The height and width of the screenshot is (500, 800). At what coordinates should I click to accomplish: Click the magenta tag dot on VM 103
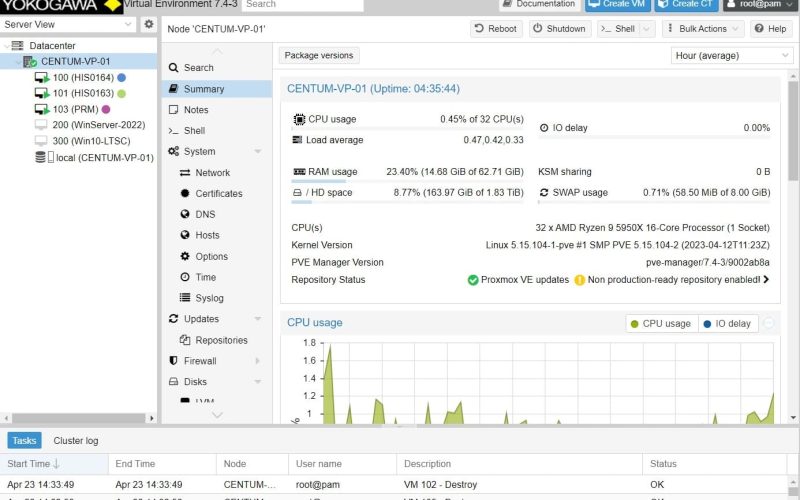[x=106, y=109]
